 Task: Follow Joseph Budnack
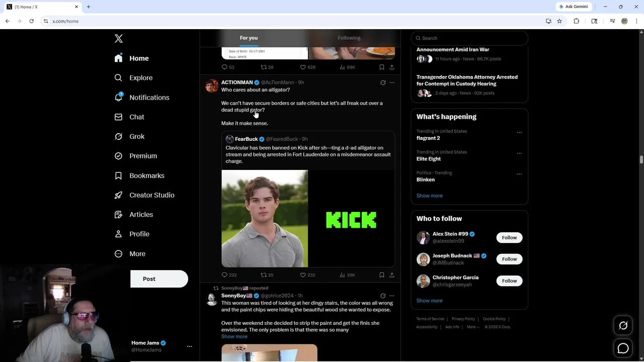point(509,259)
